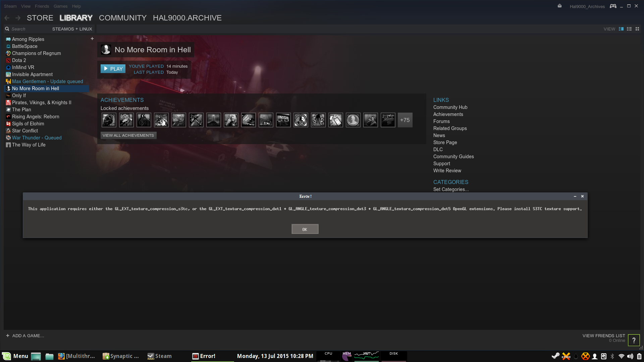Open the Steam menu

click(10, 6)
